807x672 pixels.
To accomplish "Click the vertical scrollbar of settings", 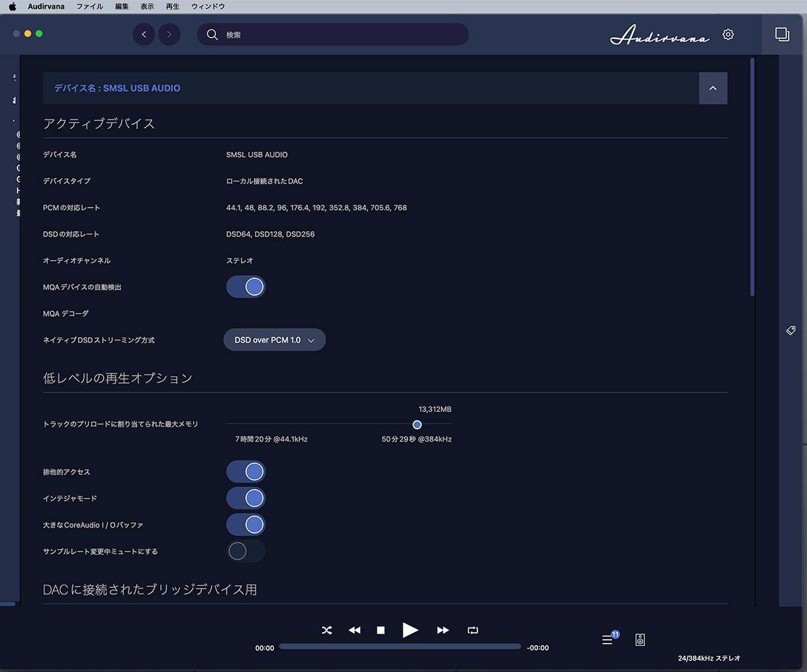I will tap(753, 177).
